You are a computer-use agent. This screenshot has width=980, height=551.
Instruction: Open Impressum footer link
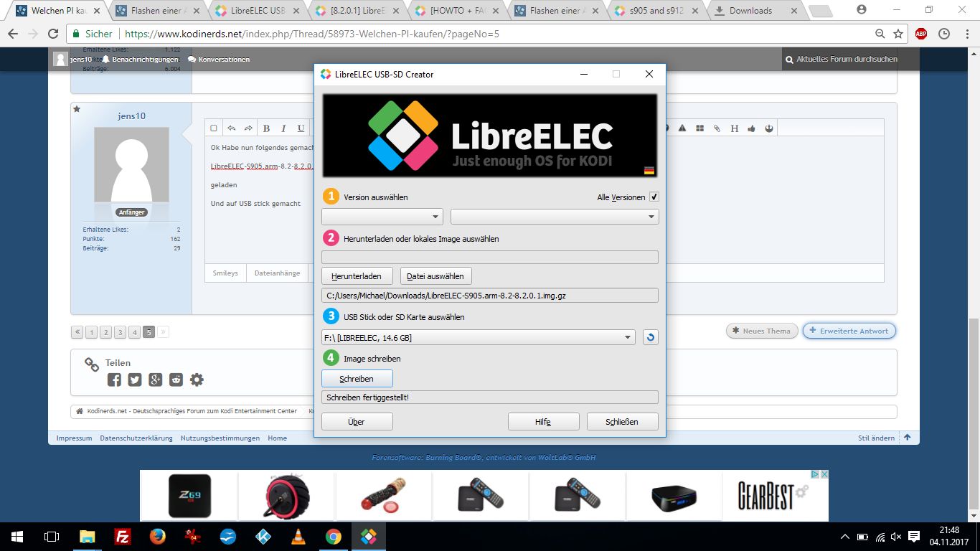click(x=75, y=438)
